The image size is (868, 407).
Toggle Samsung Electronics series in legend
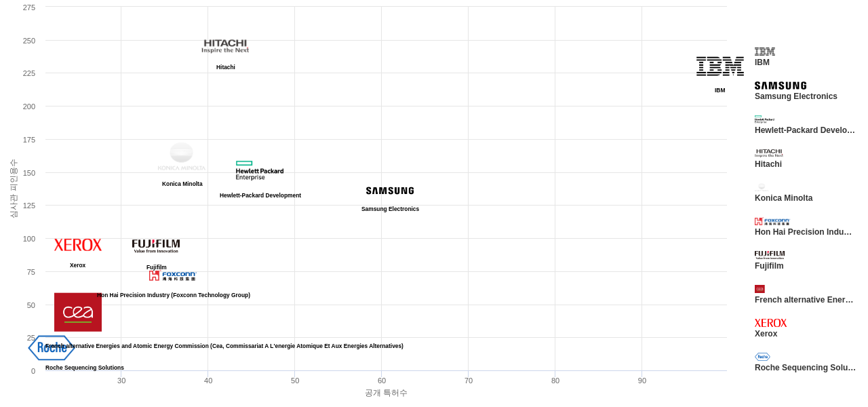(x=795, y=96)
